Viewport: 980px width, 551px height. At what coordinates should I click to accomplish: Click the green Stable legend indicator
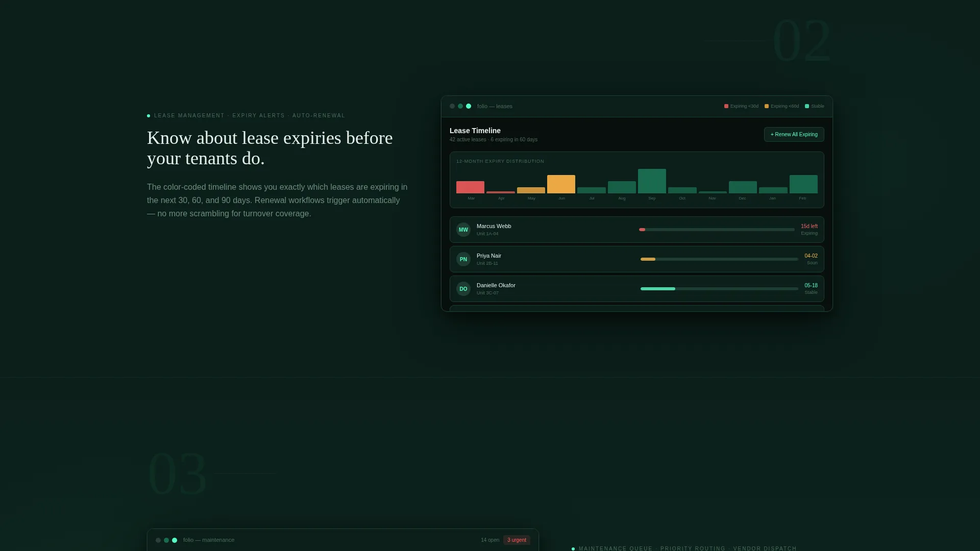coord(807,106)
